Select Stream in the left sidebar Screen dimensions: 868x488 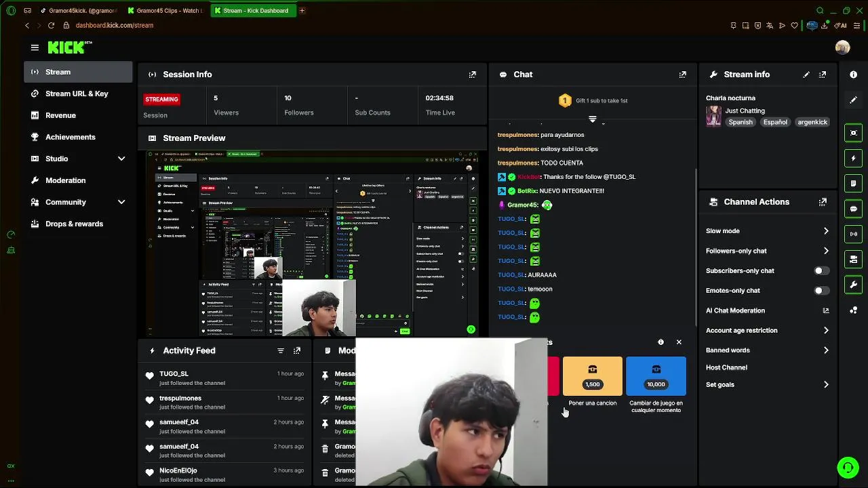point(78,72)
